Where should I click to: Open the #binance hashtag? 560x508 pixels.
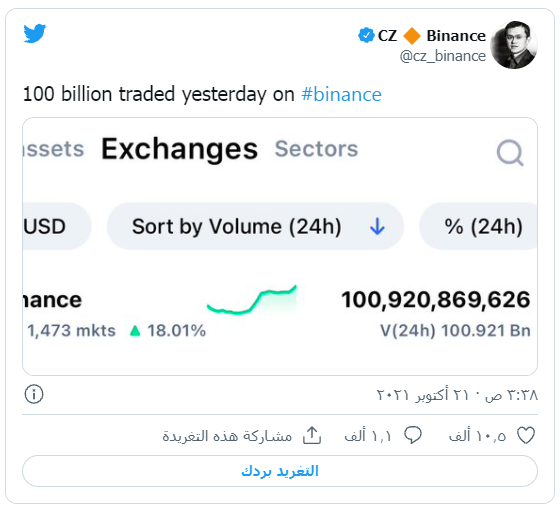(x=341, y=94)
